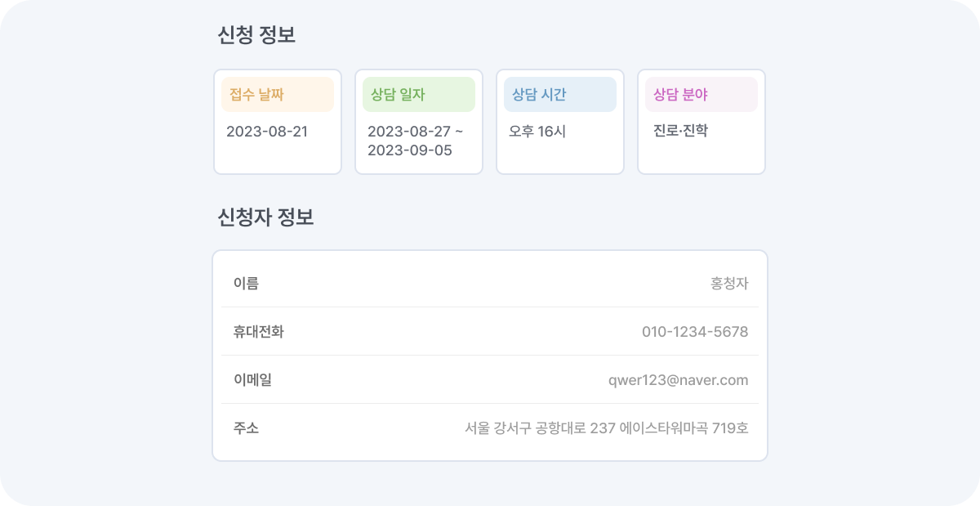
Task: Click the consultation period 2023-08-27 ~ 2023-09-05
Action: pos(412,140)
